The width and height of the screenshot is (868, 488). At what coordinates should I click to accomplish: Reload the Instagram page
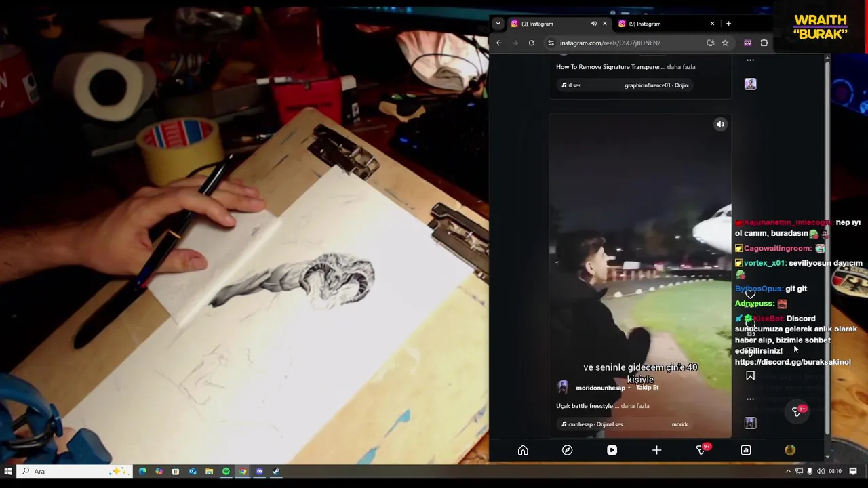(x=532, y=43)
